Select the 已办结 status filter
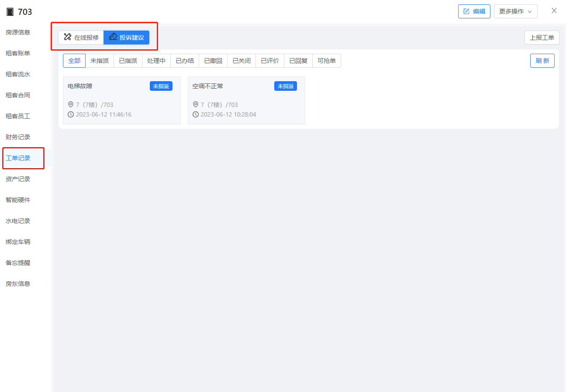 click(x=185, y=61)
